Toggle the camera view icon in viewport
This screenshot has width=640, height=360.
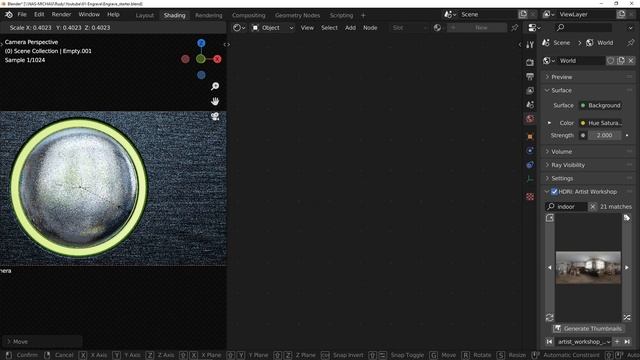(x=215, y=116)
